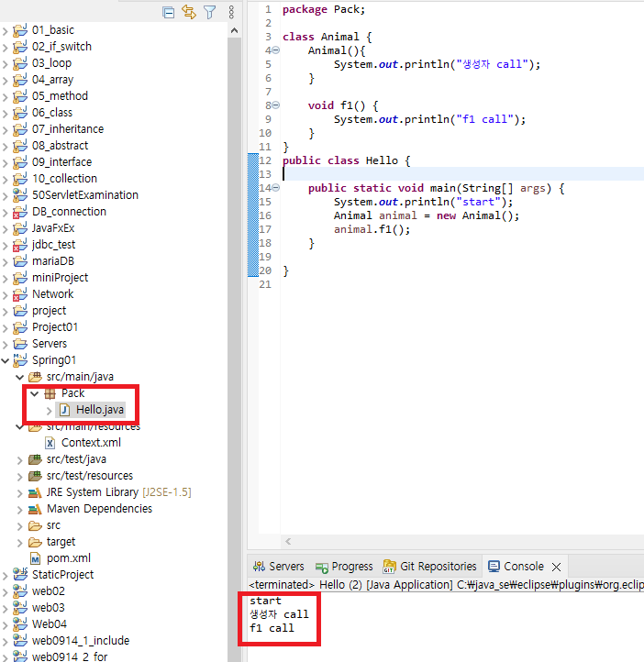Select the JavaFxEx project
The image size is (644, 662).
[53, 228]
